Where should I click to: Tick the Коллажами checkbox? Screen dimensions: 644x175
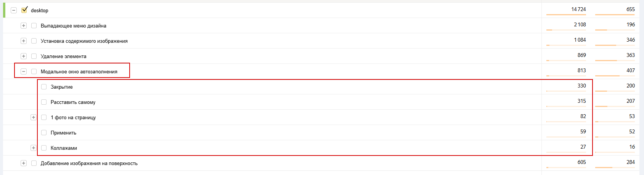44,148
